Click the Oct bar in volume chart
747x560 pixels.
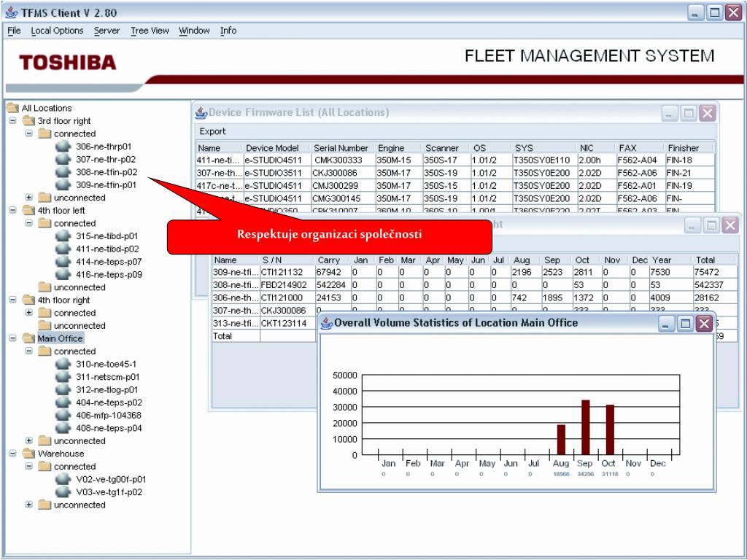(x=610, y=430)
